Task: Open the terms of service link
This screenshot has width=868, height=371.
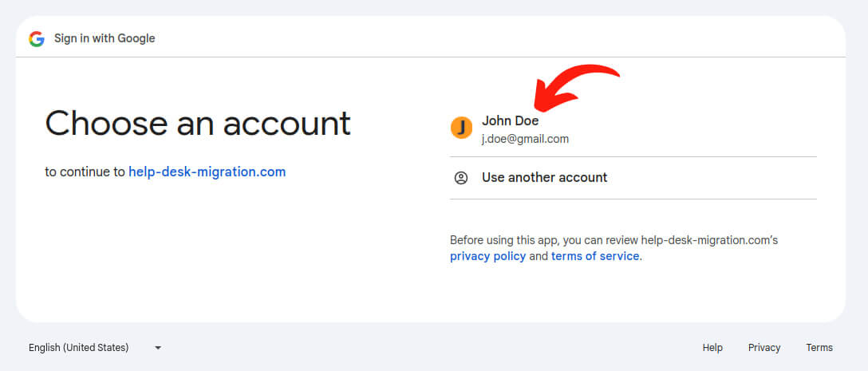Action: pyautogui.click(x=594, y=256)
